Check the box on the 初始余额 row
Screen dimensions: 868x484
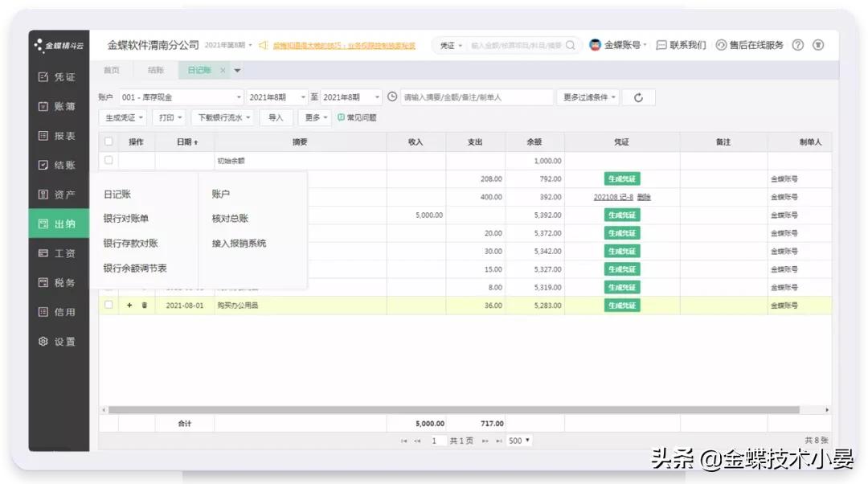coord(108,160)
